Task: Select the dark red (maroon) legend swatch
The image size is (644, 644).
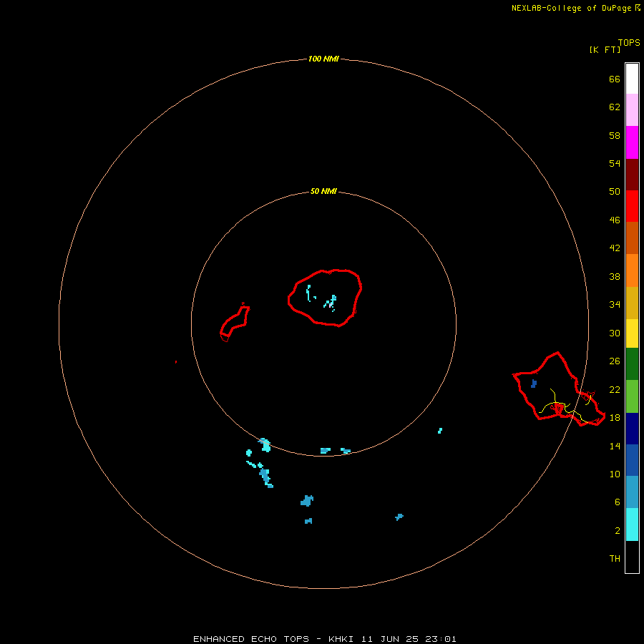Action: (632, 174)
